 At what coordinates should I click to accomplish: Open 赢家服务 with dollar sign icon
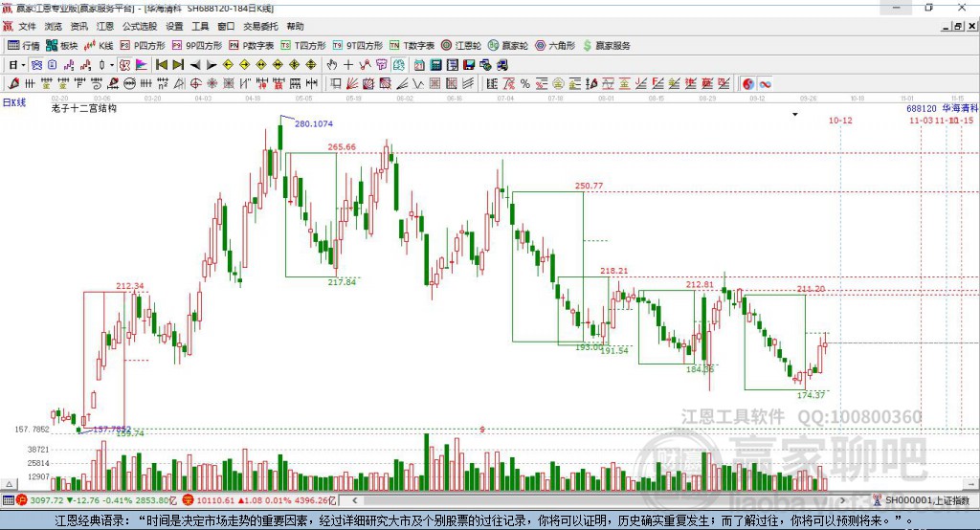pos(607,46)
